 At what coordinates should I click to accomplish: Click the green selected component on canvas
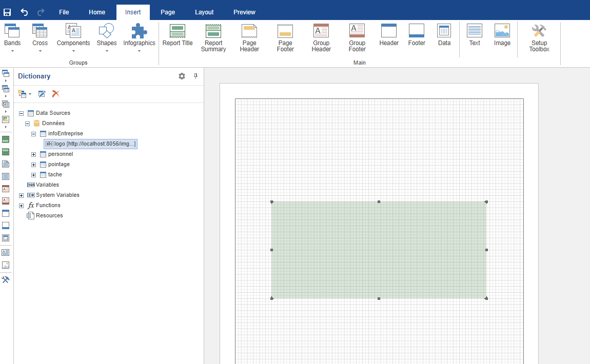coord(379,250)
